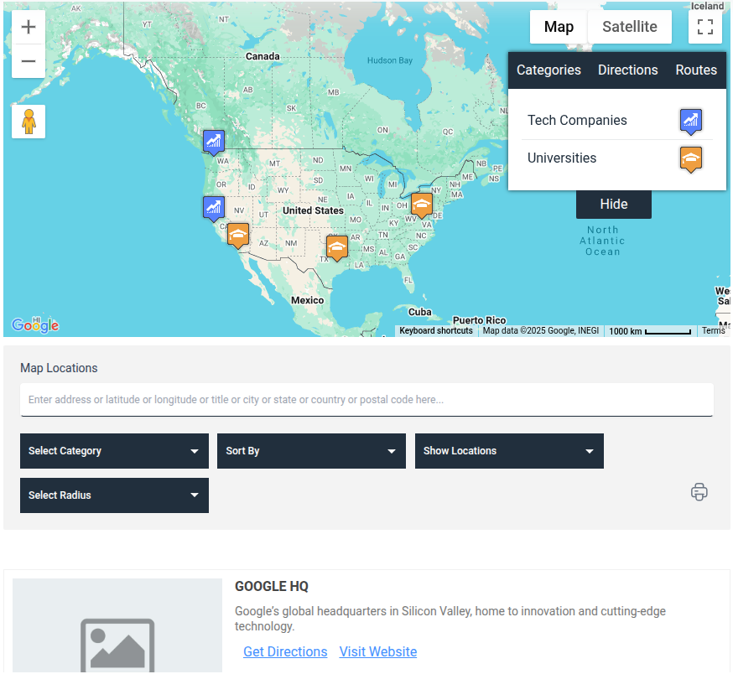This screenshot has width=733, height=700.
Task: Hide the categories panel
Action: 614,205
